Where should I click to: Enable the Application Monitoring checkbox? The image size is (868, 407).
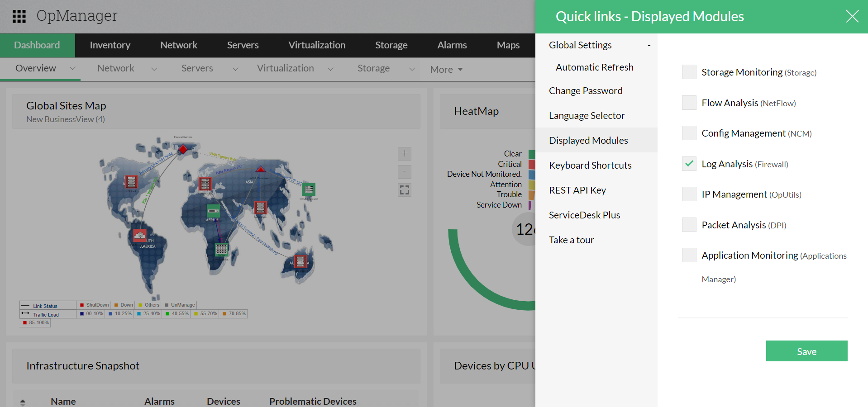pos(689,255)
